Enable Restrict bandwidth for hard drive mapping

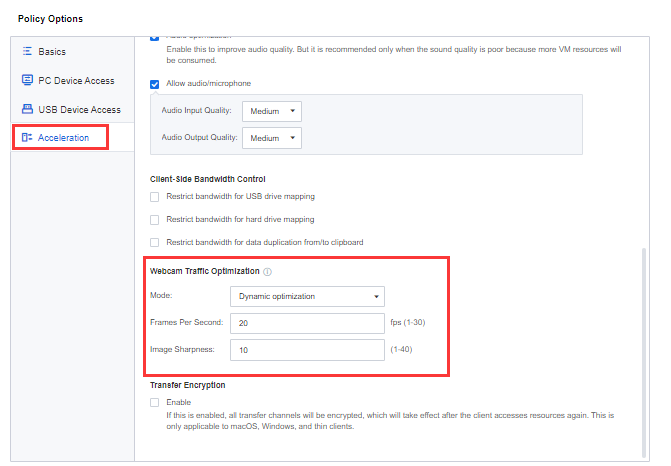pyautogui.click(x=154, y=220)
